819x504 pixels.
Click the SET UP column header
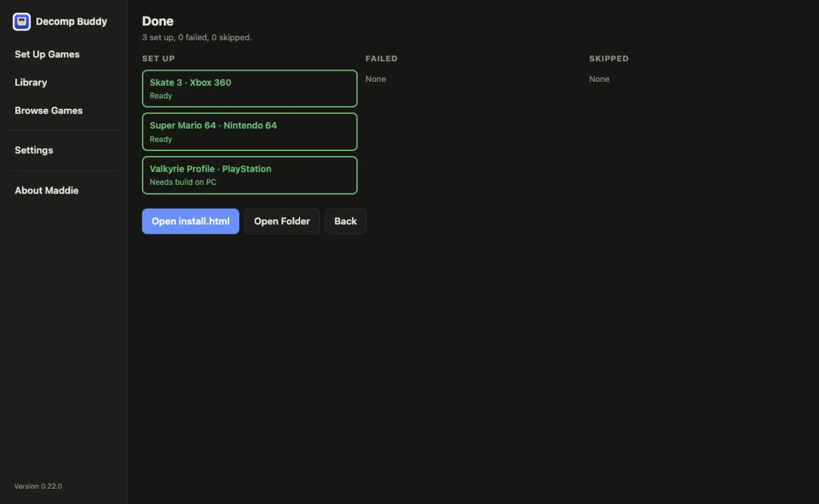point(159,58)
